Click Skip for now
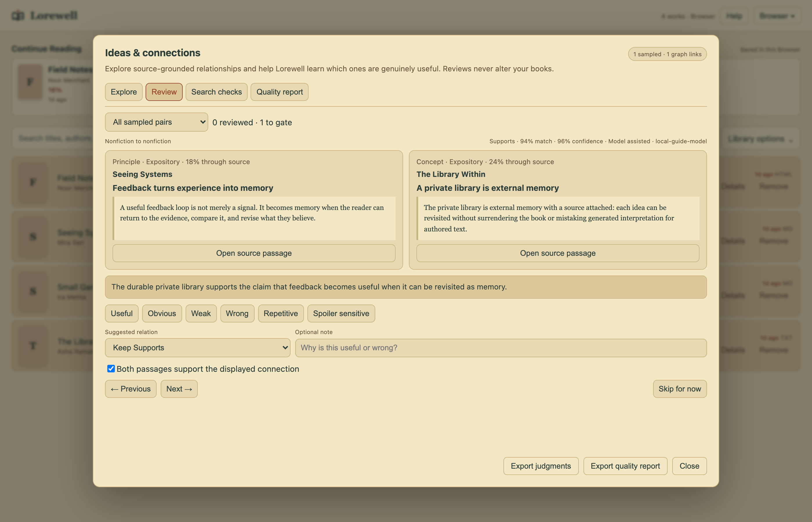The height and width of the screenshot is (522, 812). pyautogui.click(x=680, y=389)
